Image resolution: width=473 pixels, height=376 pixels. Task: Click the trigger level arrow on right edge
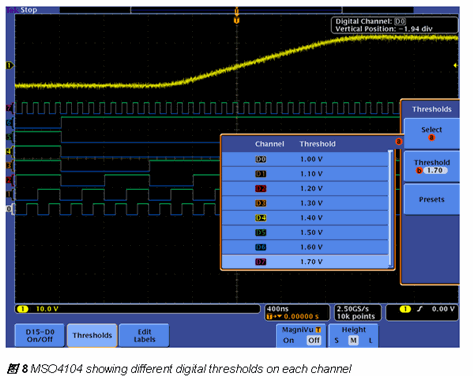(x=455, y=65)
